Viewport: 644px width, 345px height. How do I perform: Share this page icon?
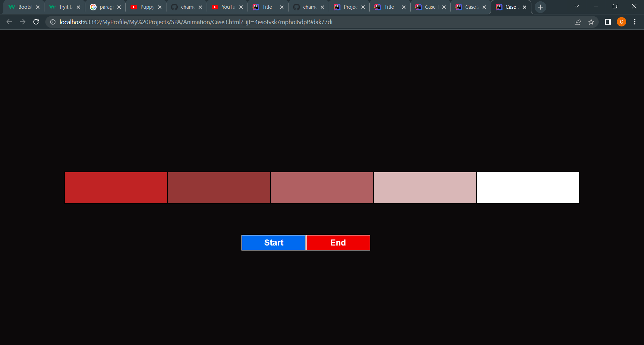[x=578, y=22]
